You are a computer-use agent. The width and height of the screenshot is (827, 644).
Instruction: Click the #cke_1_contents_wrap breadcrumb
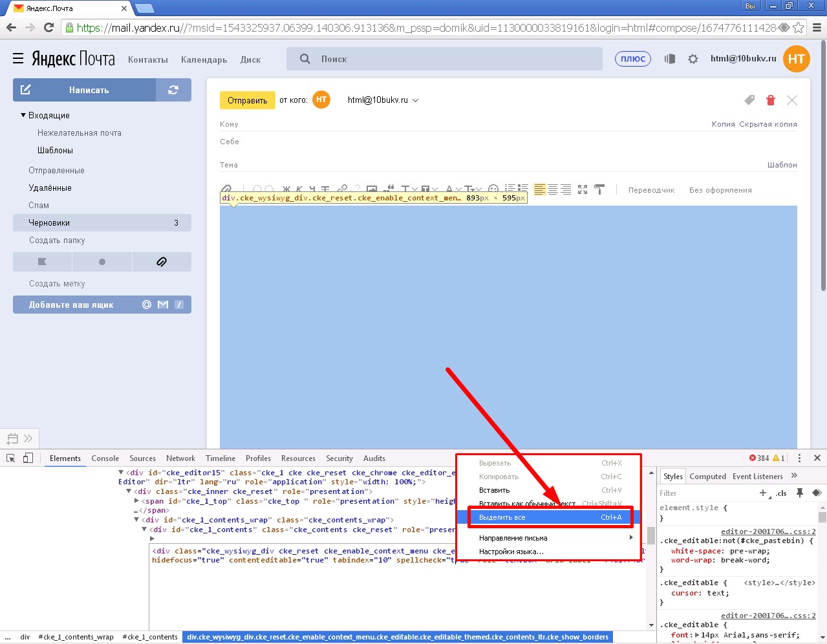pyautogui.click(x=76, y=637)
